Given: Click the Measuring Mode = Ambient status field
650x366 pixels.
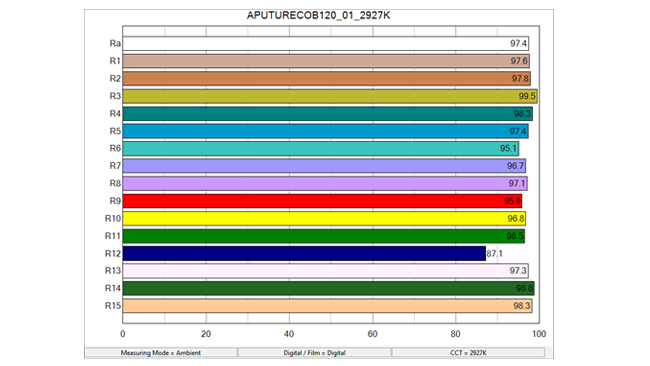Looking at the screenshot, I should click(x=161, y=353).
